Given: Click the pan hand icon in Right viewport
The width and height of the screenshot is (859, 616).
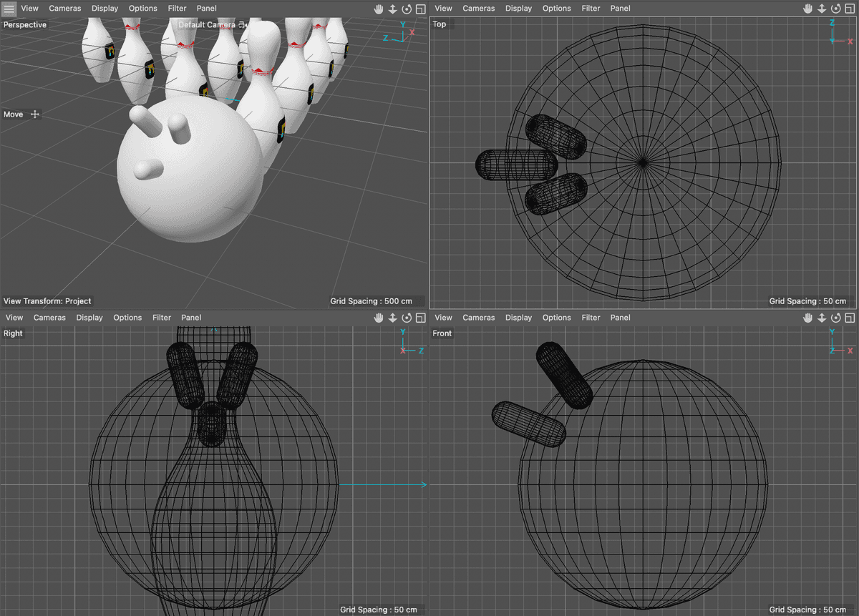Looking at the screenshot, I should click(x=379, y=318).
